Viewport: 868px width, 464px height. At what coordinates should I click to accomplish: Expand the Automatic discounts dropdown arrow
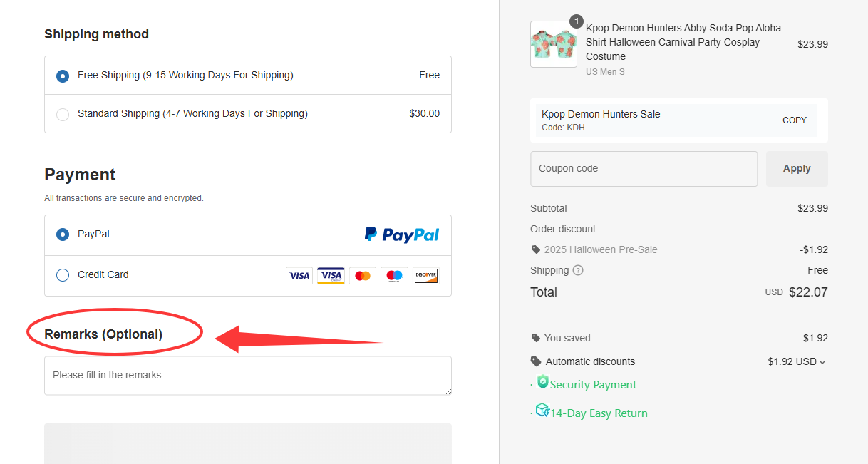[822, 362]
